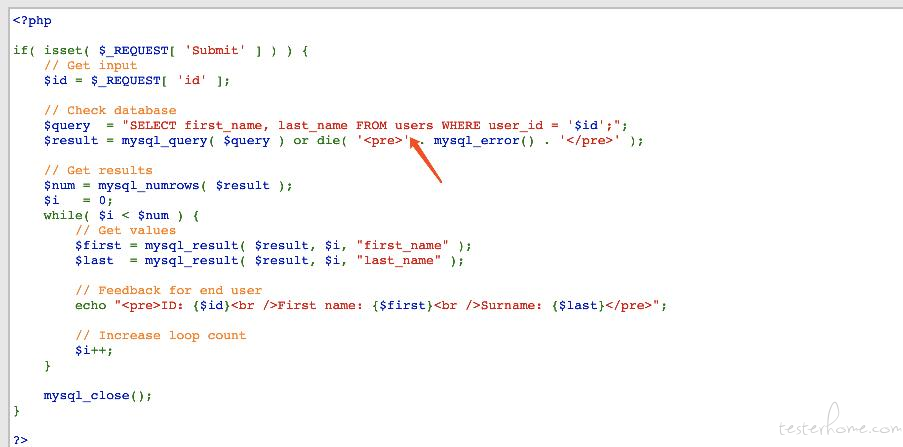Click the '$first = mysql_result' line
Image resolution: width=903 pixels, height=447 pixels.
(x=274, y=245)
